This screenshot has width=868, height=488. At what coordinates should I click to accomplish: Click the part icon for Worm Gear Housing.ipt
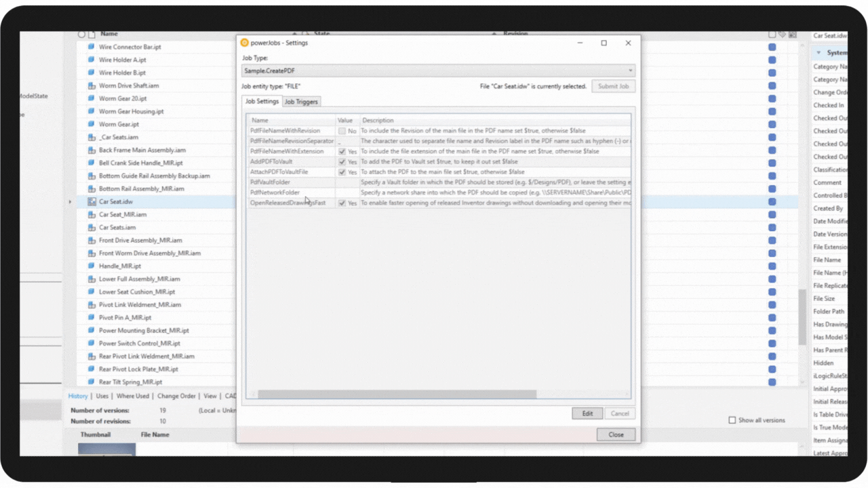[x=92, y=112]
